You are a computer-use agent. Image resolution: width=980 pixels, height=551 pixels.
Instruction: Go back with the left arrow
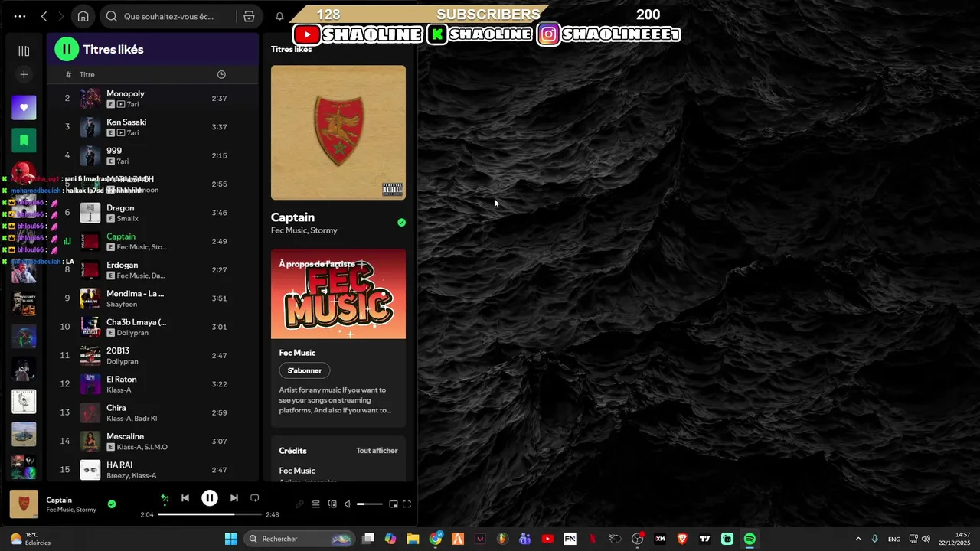pos(44,16)
